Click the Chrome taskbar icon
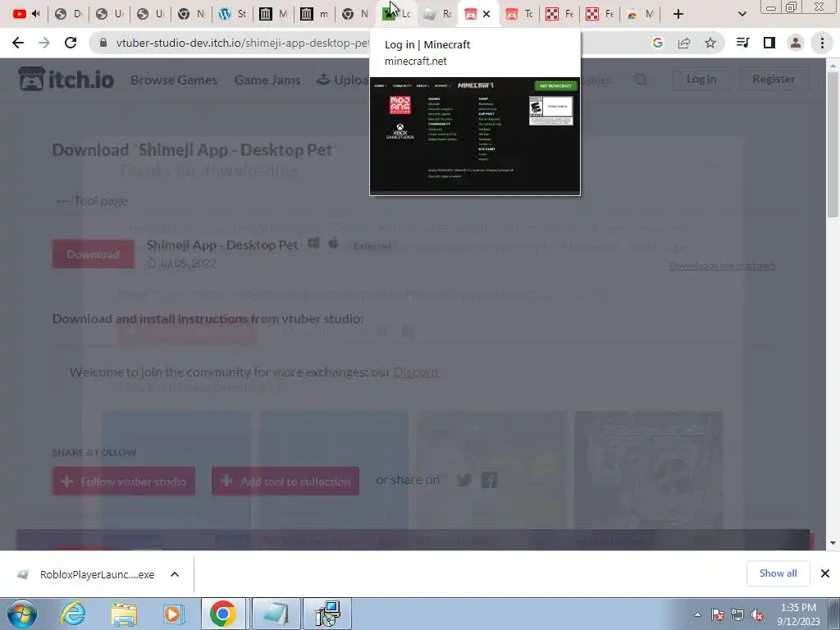 click(223, 614)
